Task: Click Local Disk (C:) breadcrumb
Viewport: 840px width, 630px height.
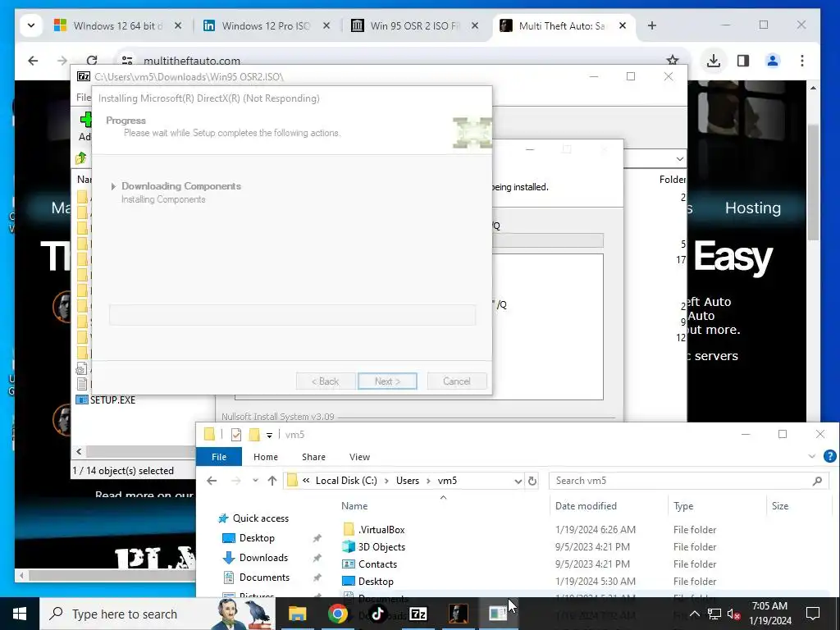Action: click(x=346, y=481)
